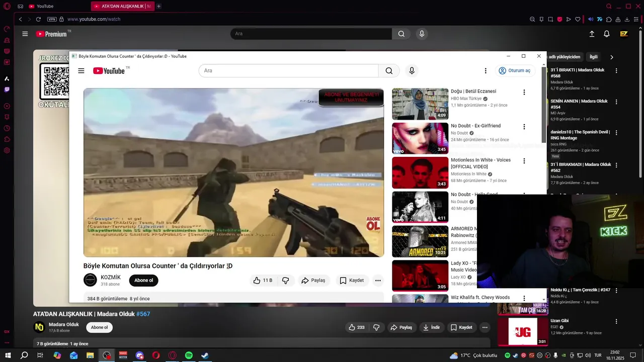This screenshot has height=362, width=644.
Task: Save the Counter video with Kaydet
Action: (352, 281)
